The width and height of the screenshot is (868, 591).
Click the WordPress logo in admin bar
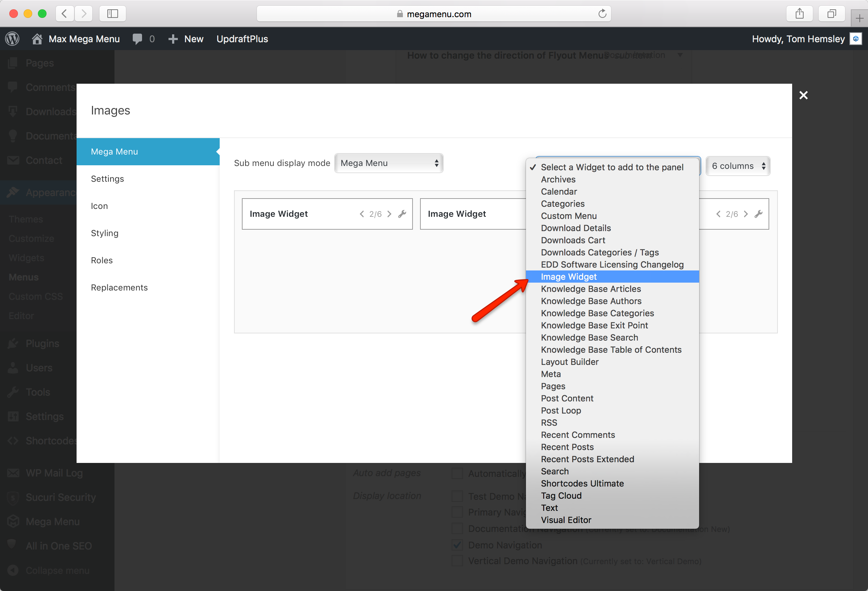pyautogui.click(x=12, y=39)
